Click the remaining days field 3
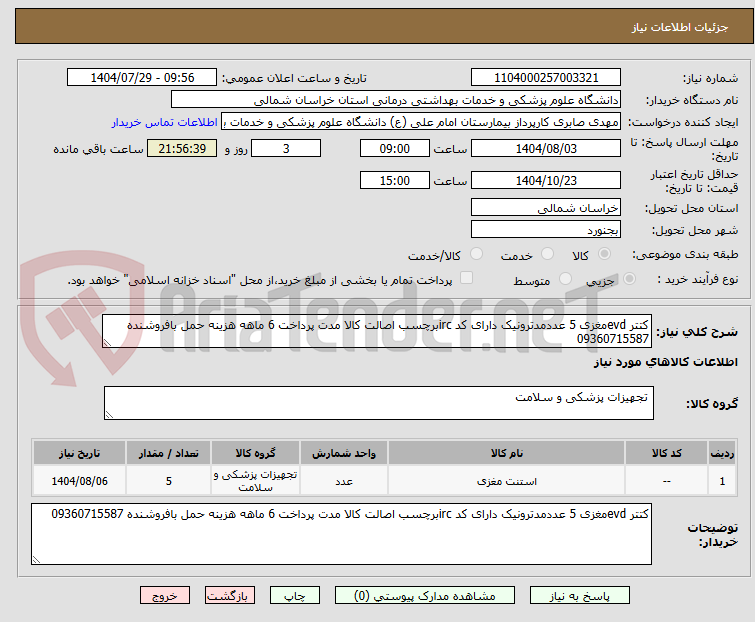The height and width of the screenshot is (622, 755). pyautogui.click(x=286, y=148)
